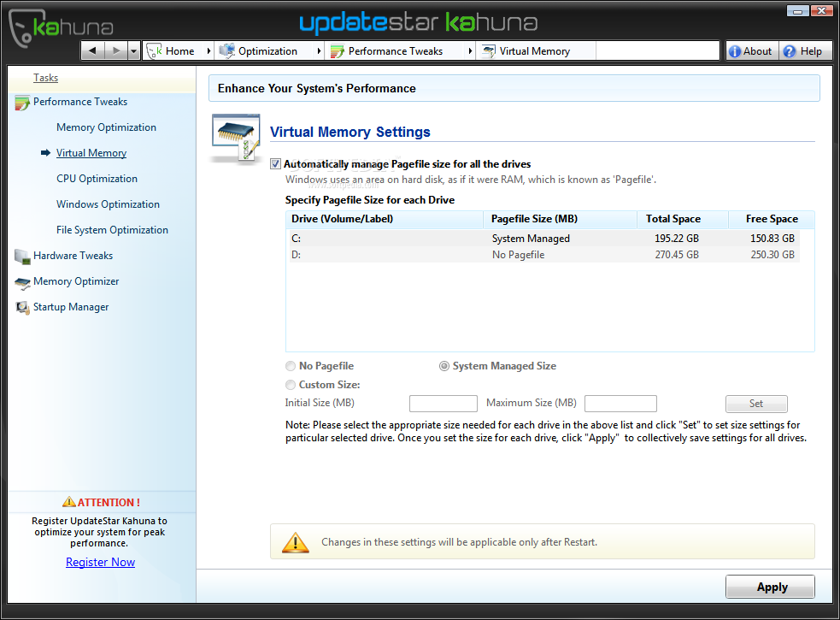Click Home breadcrumb label
840x620 pixels.
[180, 51]
